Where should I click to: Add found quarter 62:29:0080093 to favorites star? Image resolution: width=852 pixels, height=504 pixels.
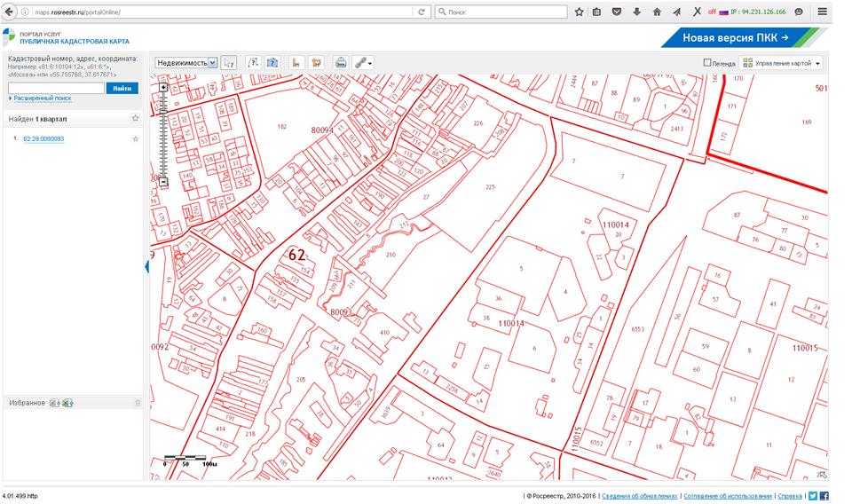click(135, 139)
